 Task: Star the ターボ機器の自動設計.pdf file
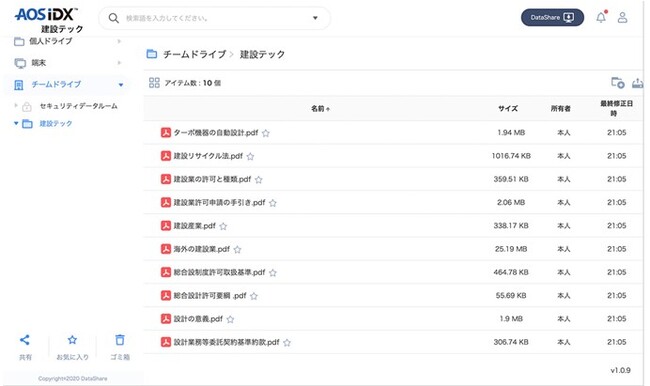[x=266, y=133]
